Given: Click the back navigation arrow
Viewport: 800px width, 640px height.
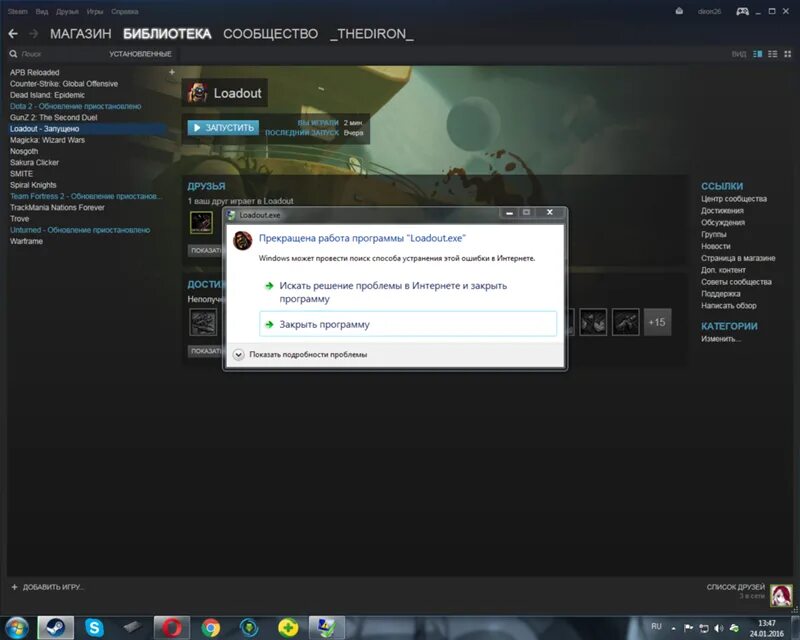Looking at the screenshot, I should pyautogui.click(x=13, y=34).
